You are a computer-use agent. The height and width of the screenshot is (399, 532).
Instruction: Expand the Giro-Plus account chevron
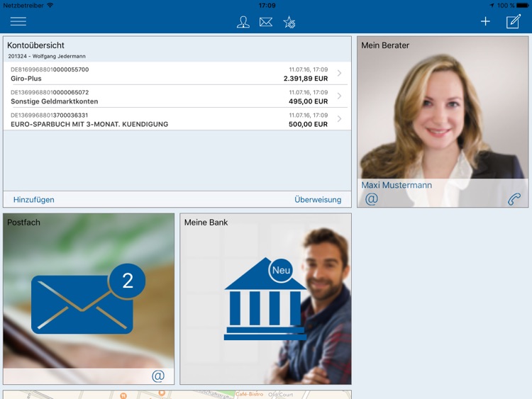coord(339,73)
